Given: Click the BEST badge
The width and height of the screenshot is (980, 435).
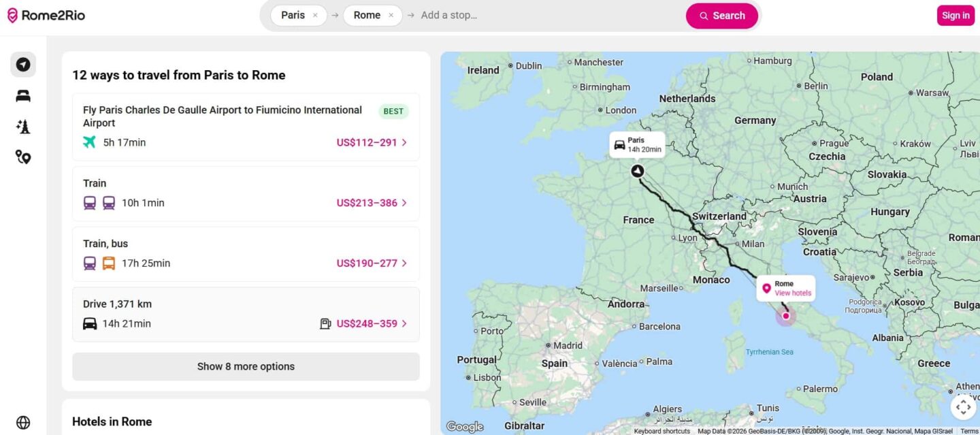Looking at the screenshot, I should pos(393,112).
